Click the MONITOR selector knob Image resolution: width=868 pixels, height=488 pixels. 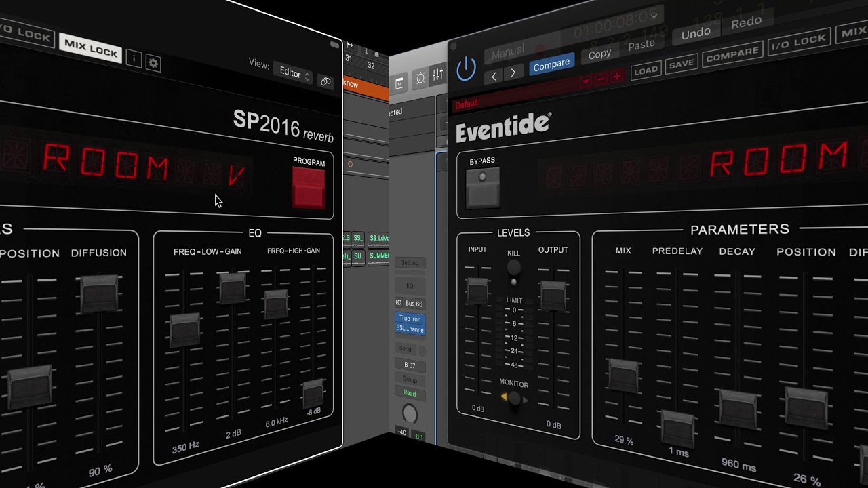pos(514,399)
